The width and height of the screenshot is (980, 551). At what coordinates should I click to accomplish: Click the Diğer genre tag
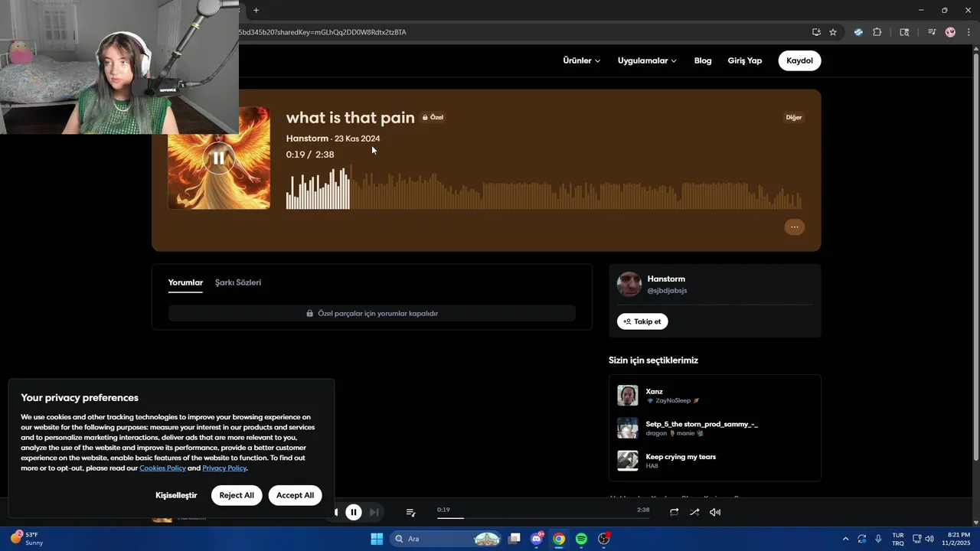[x=794, y=117]
